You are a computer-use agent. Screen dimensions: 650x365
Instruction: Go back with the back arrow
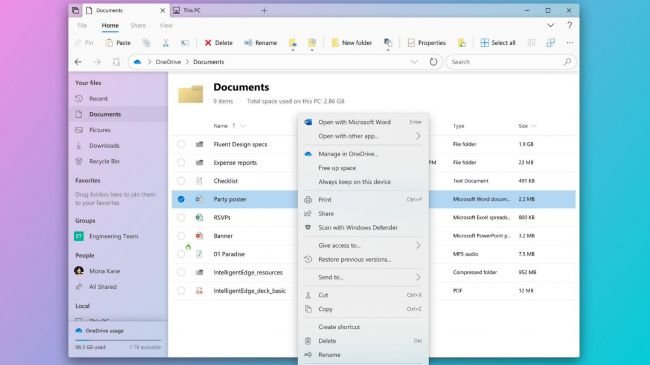pyautogui.click(x=78, y=62)
